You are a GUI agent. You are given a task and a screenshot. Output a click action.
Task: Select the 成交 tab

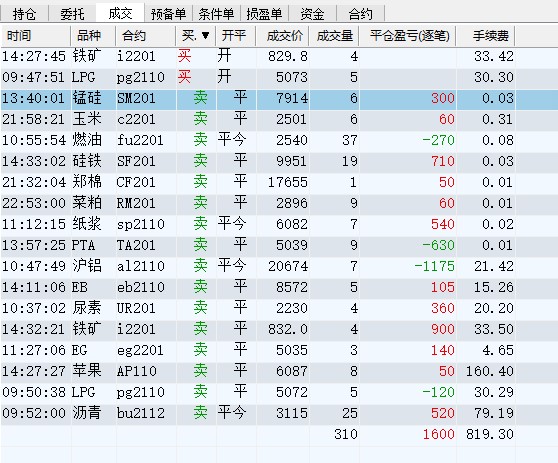[x=120, y=13]
